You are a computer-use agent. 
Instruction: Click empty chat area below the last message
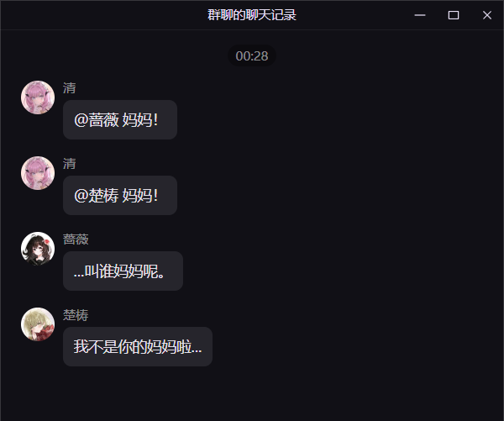point(252,394)
